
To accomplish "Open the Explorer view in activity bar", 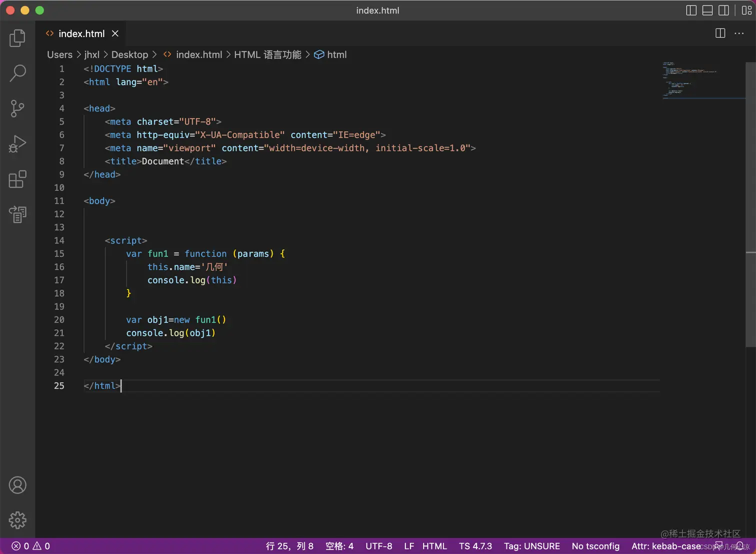I will coord(17,38).
